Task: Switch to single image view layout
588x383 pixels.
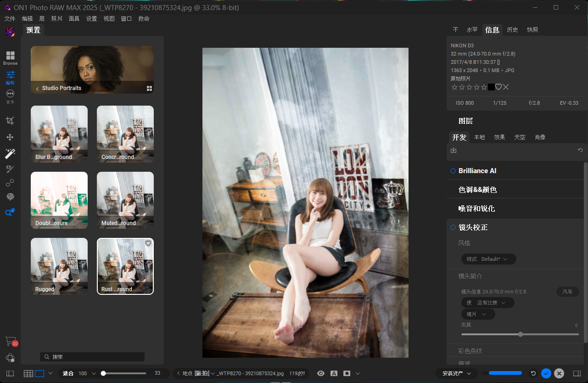Action: click(x=39, y=373)
